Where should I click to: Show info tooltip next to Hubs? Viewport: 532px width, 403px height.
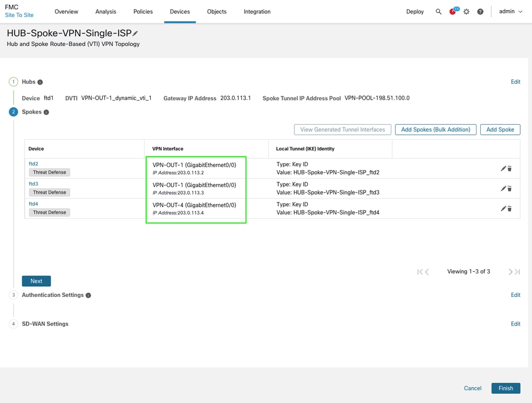pos(40,82)
